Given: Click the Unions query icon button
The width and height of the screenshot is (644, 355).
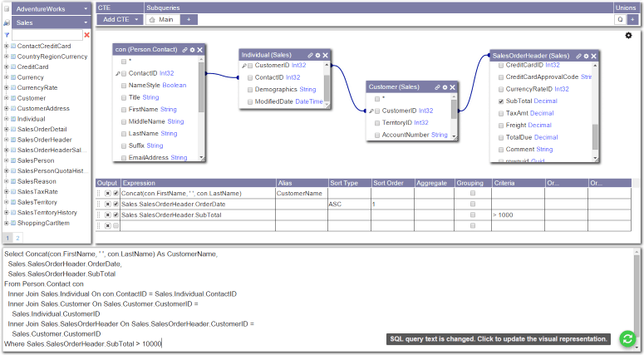Looking at the screenshot, I should pyautogui.click(x=620, y=19).
